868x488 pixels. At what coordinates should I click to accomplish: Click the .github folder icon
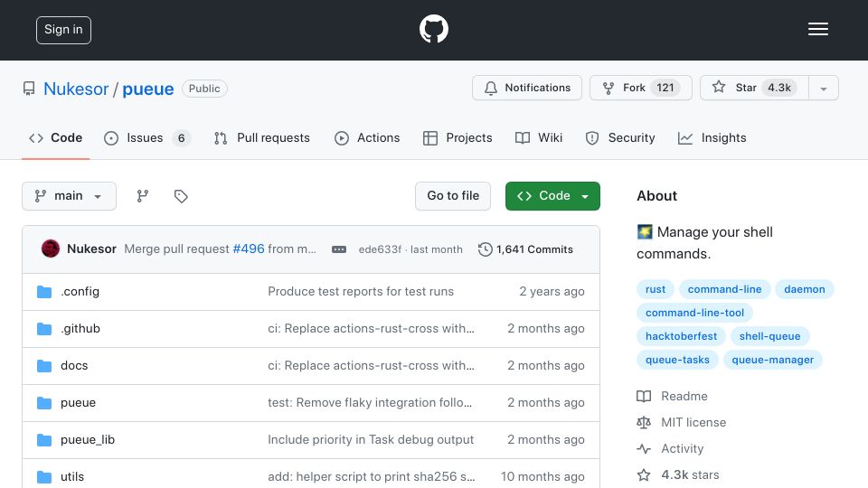point(44,329)
